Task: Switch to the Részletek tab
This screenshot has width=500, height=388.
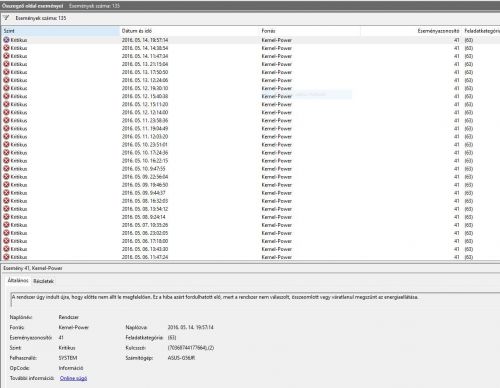Action: pyautogui.click(x=43, y=281)
